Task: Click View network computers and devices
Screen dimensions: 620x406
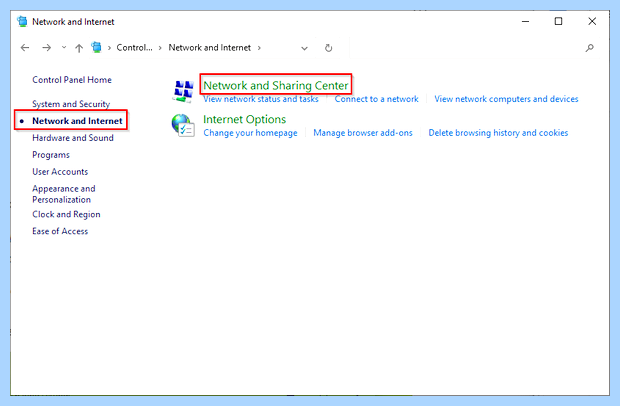Action: point(506,99)
